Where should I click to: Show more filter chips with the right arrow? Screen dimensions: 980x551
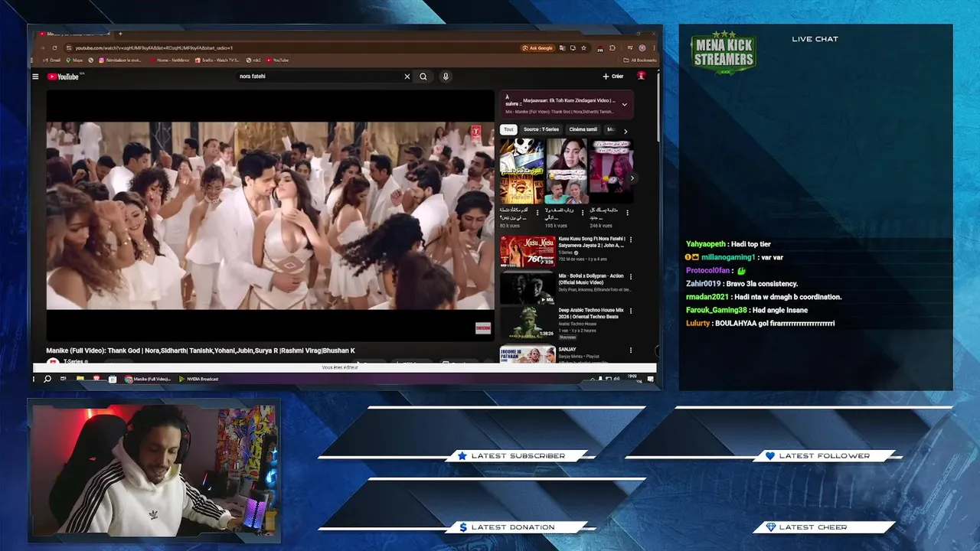[x=626, y=131]
